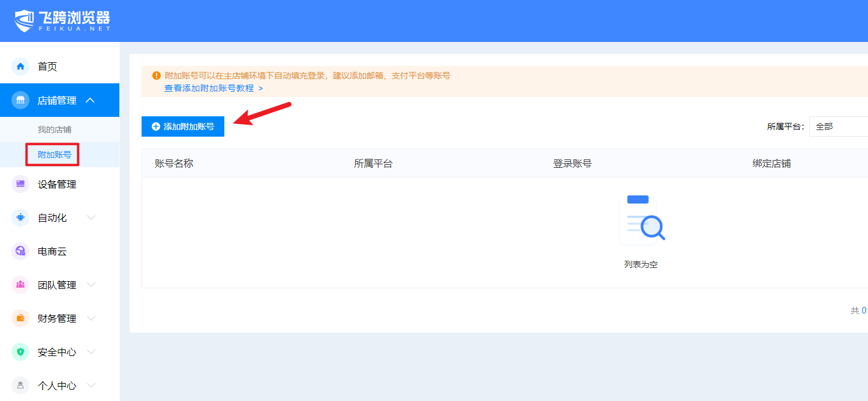868x401 pixels.
Task: Click the personal center user icon
Action: click(x=20, y=385)
